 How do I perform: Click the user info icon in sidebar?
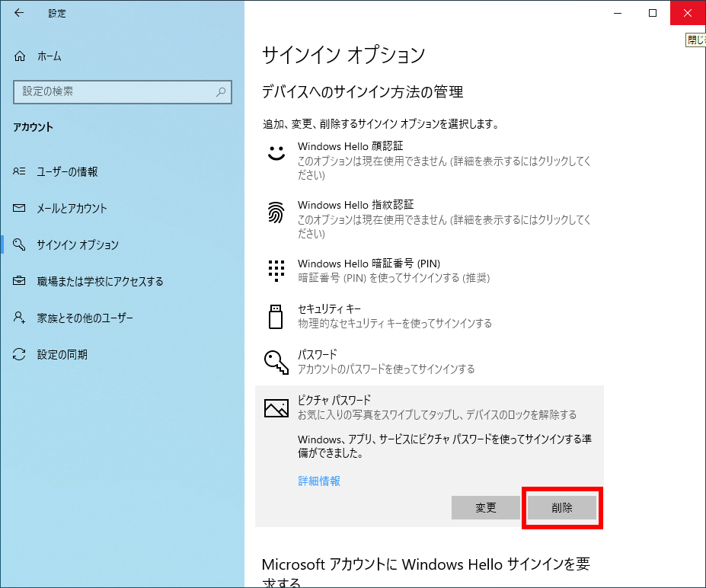point(19,171)
